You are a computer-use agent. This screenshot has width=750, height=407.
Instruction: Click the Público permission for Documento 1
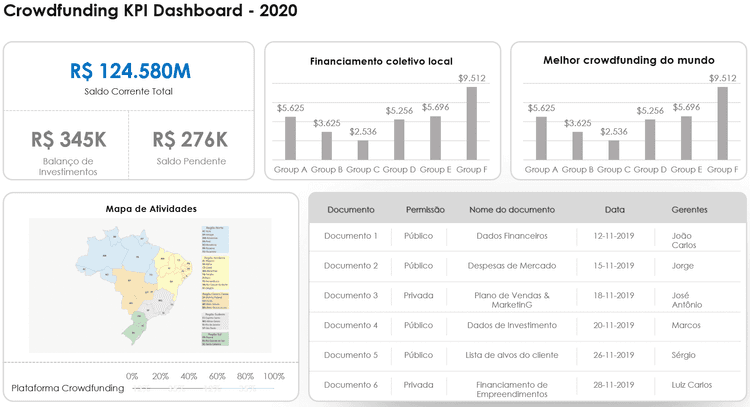click(x=419, y=236)
